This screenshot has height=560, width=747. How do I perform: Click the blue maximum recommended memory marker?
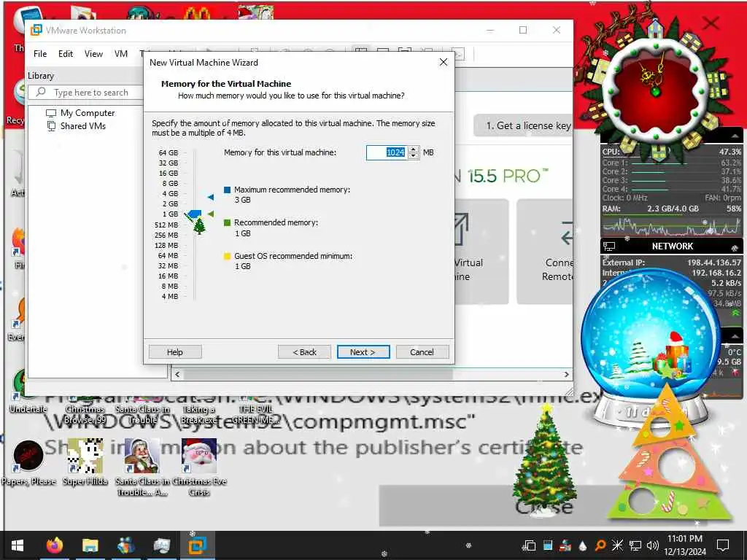click(211, 197)
